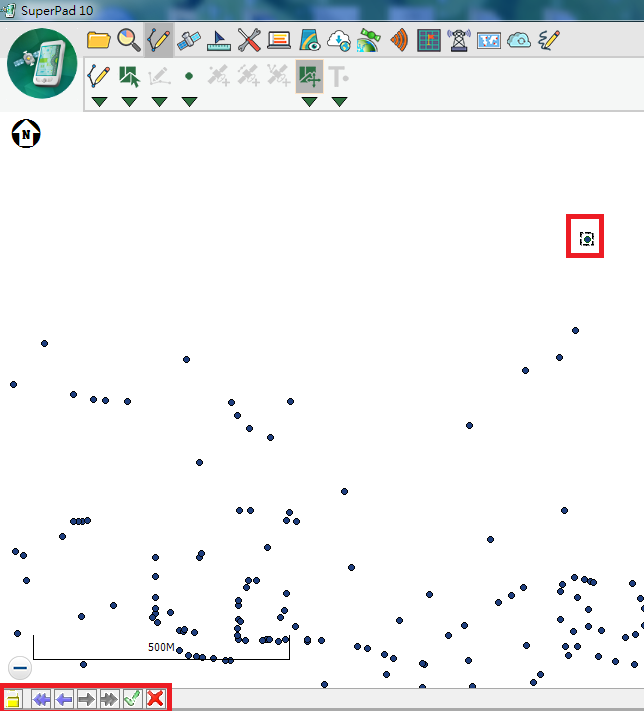Click the laptop screen icon
The height and width of the screenshot is (711, 644).
point(279,40)
